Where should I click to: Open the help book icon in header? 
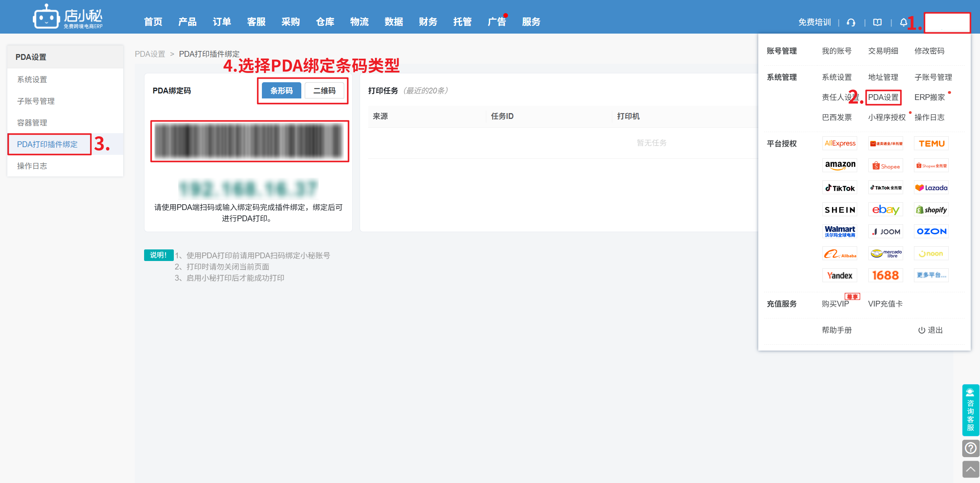(x=878, y=22)
